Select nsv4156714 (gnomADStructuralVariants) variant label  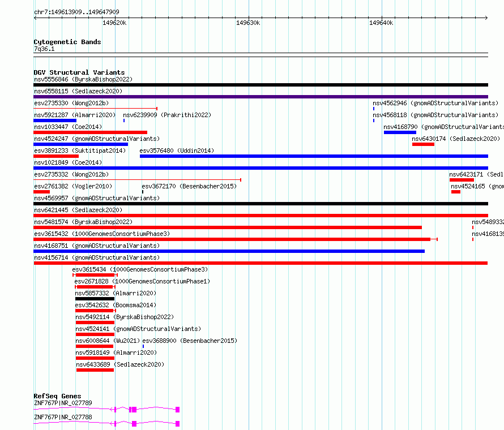(x=97, y=257)
